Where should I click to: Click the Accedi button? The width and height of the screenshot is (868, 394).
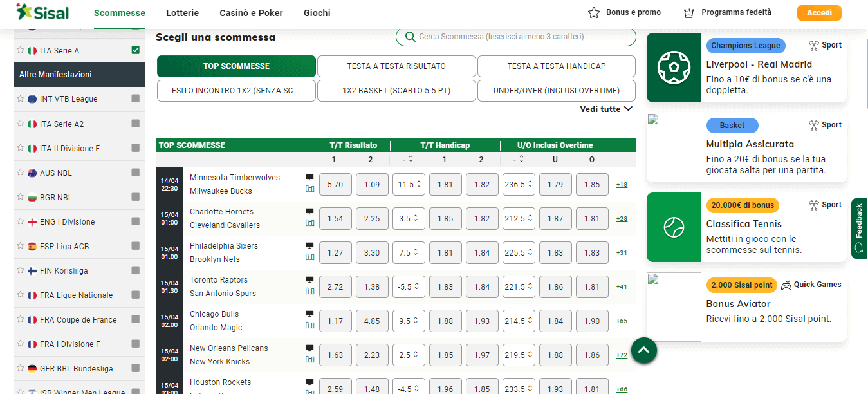coord(819,12)
